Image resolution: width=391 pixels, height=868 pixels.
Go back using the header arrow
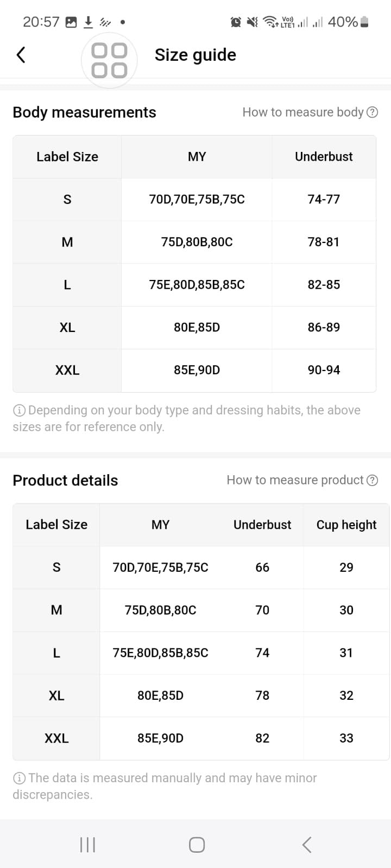21,54
